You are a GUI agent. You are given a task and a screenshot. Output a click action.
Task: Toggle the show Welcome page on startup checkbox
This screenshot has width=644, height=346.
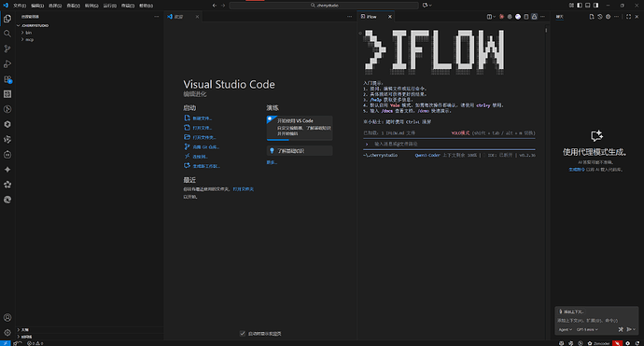pyautogui.click(x=243, y=333)
